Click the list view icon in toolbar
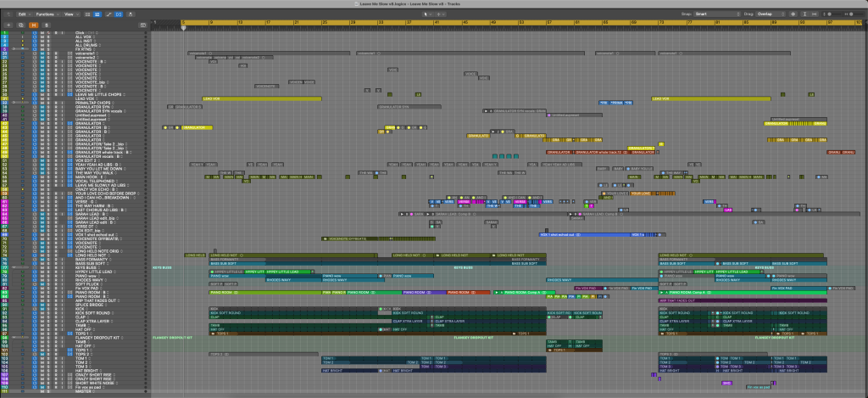 point(88,14)
